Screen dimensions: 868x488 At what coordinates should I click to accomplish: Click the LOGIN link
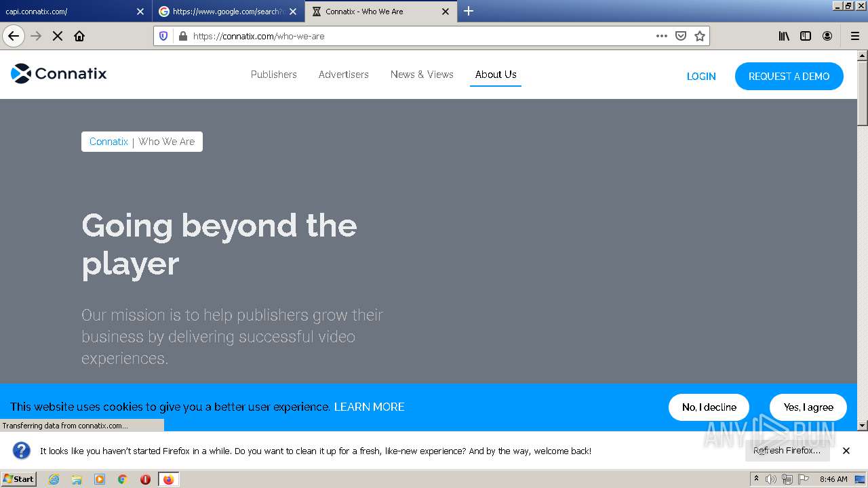[x=701, y=77]
